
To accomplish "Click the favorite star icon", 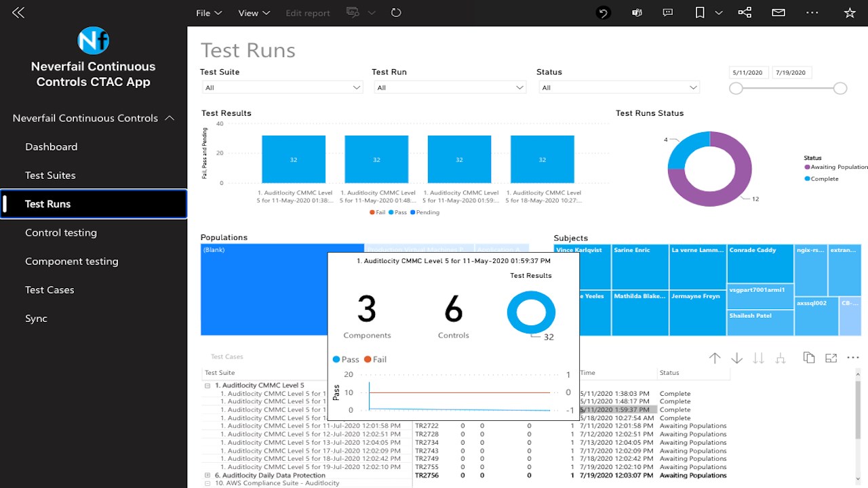I will pyautogui.click(x=850, y=13).
